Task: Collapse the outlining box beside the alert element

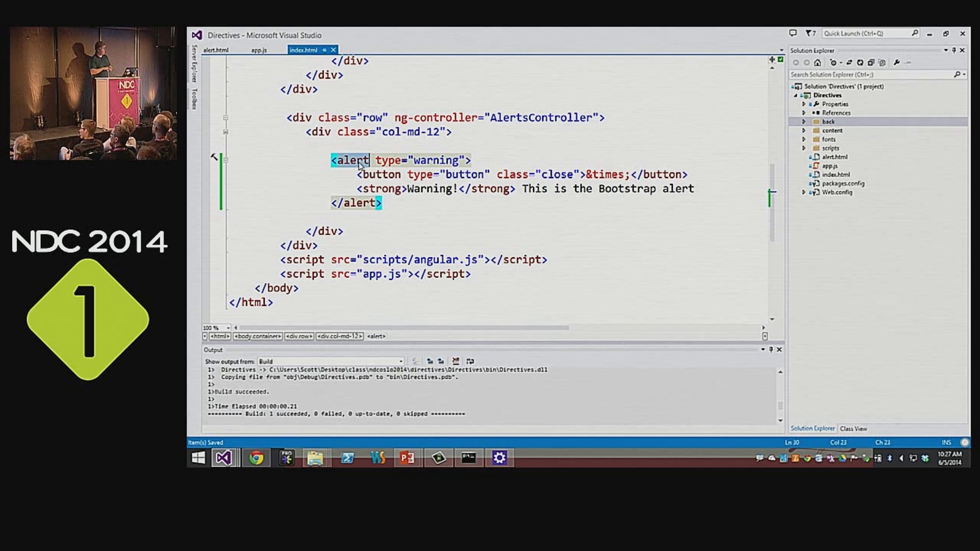Action: (226, 160)
